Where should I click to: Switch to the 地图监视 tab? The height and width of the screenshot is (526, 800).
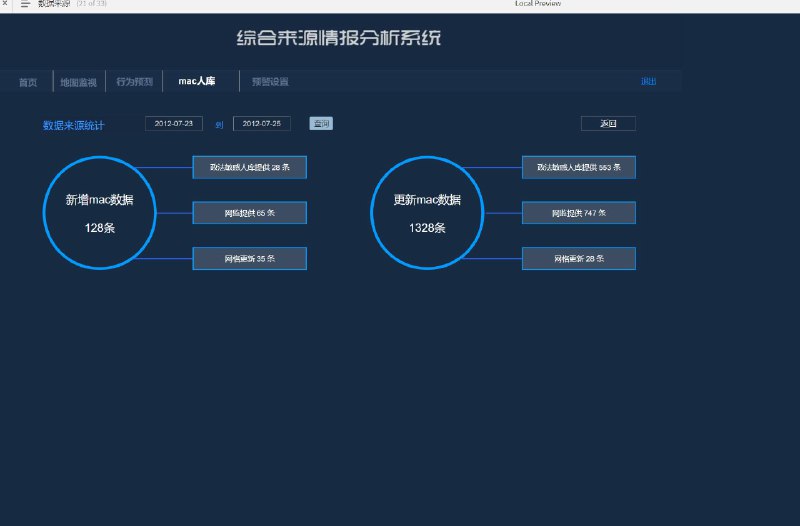(x=79, y=82)
